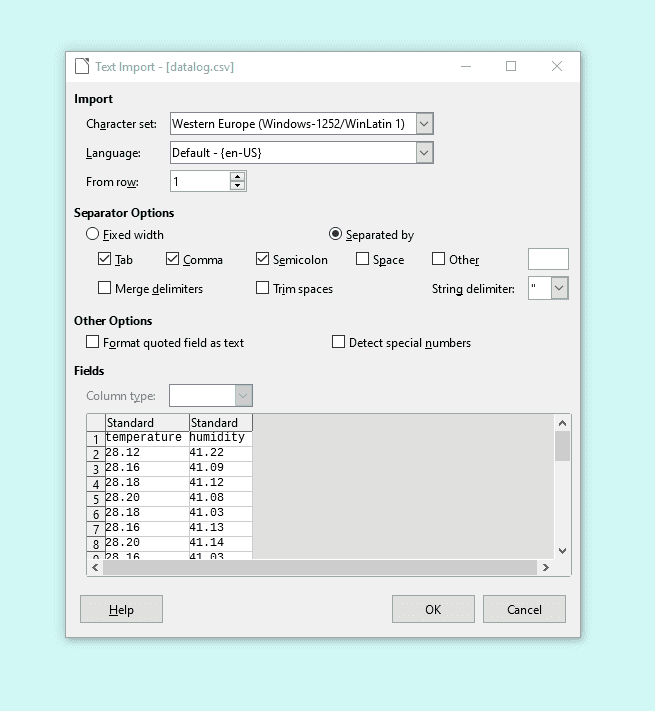Select the temperature column header Standard
The height and width of the screenshot is (711, 655).
tap(146, 423)
